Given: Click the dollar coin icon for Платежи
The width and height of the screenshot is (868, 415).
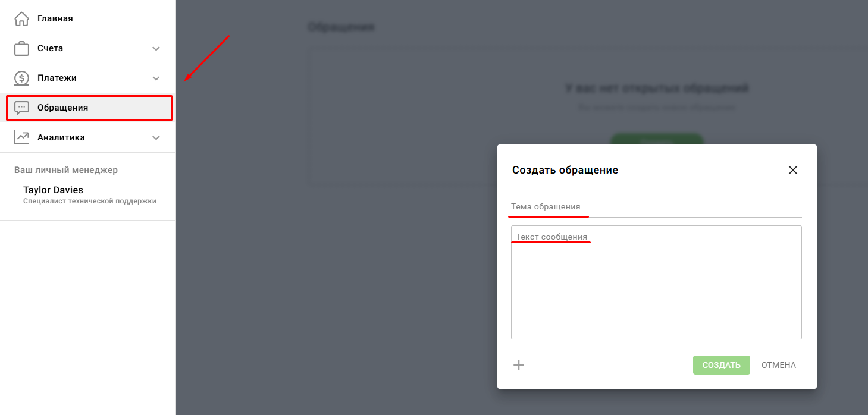Looking at the screenshot, I should pos(21,78).
